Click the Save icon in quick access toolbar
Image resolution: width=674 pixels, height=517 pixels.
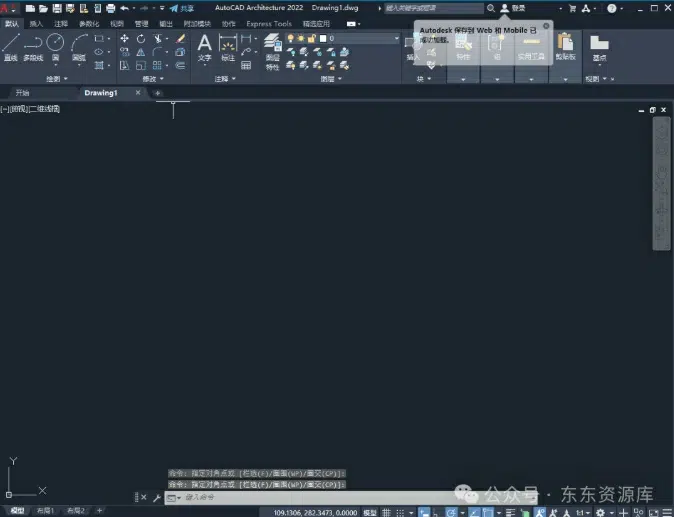57,8
